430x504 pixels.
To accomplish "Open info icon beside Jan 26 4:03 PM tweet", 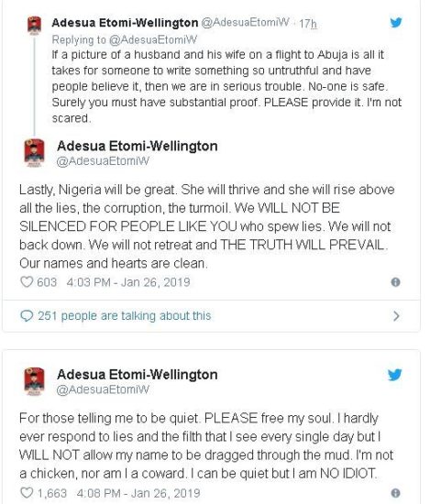I will (395, 282).
